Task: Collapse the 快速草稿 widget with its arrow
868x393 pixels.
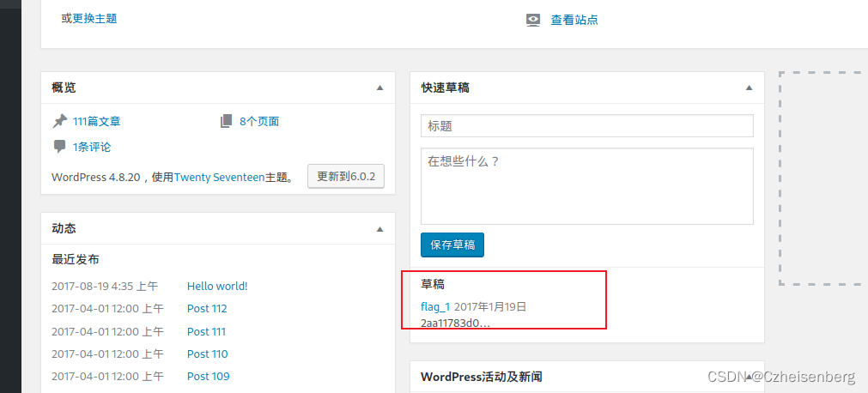Action: 749,88
